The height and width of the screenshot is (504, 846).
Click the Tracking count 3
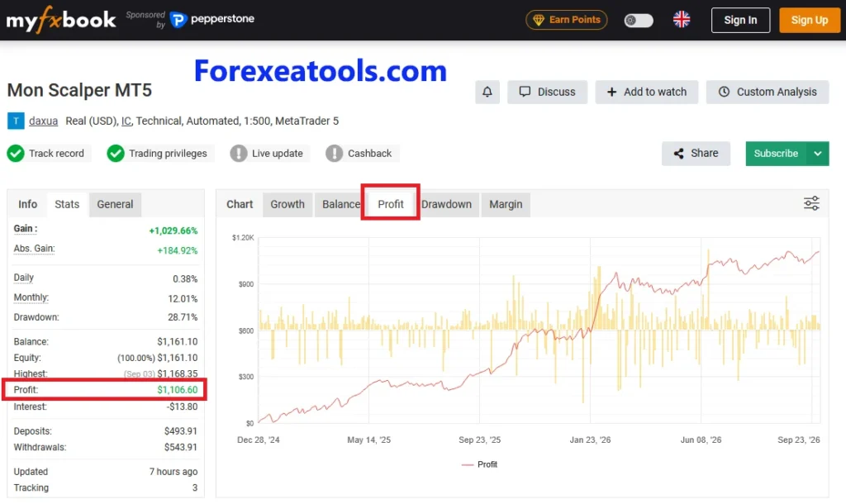tap(195, 487)
